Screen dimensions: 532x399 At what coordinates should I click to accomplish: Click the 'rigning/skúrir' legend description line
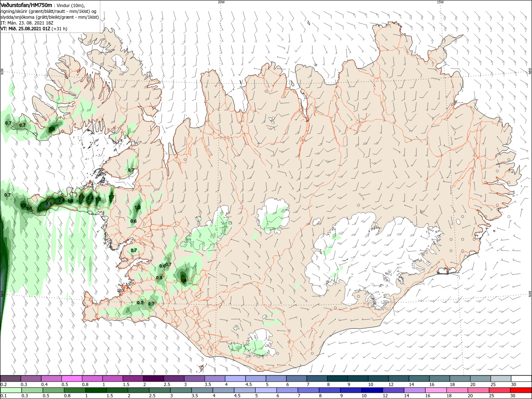pyautogui.click(x=49, y=11)
